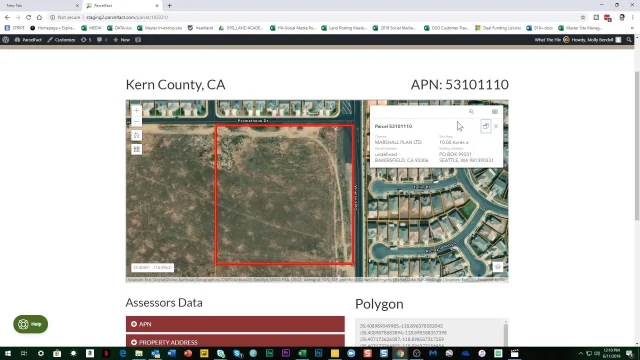Open Customize in admin bar
The width and height of the screenshot is (640, 360).
61,40
